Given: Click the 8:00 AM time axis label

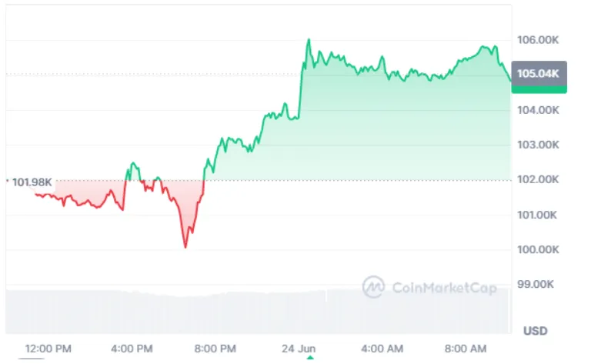Looking at the screenshot, I should [x=466, y=349].
